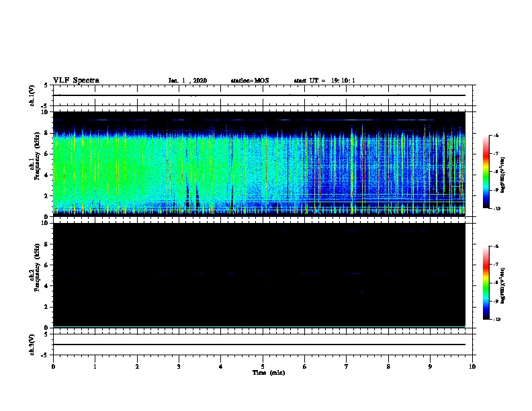Click the ch.1 frequency tick label "8"
532x411 pixels.
(46, 133)
